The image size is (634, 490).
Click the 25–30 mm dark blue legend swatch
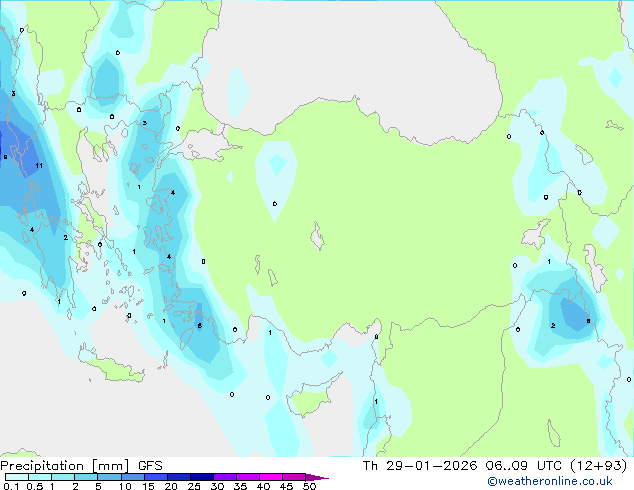pos(201,477)
